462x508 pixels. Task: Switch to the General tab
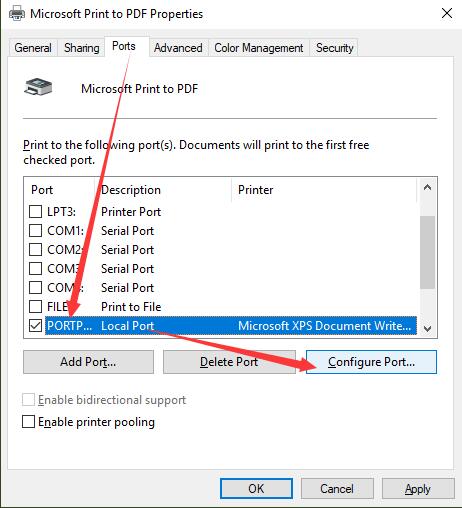pos(33,48)
